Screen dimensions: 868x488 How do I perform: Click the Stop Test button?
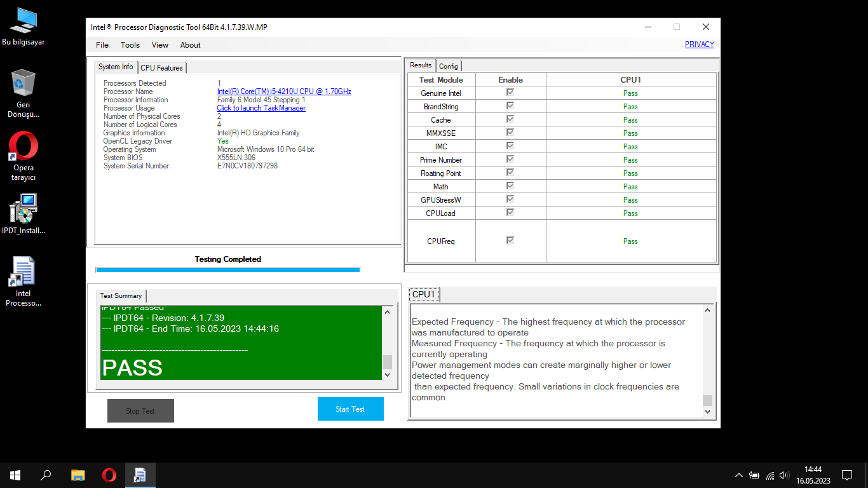pyautogui.click(x=140, y=410)
